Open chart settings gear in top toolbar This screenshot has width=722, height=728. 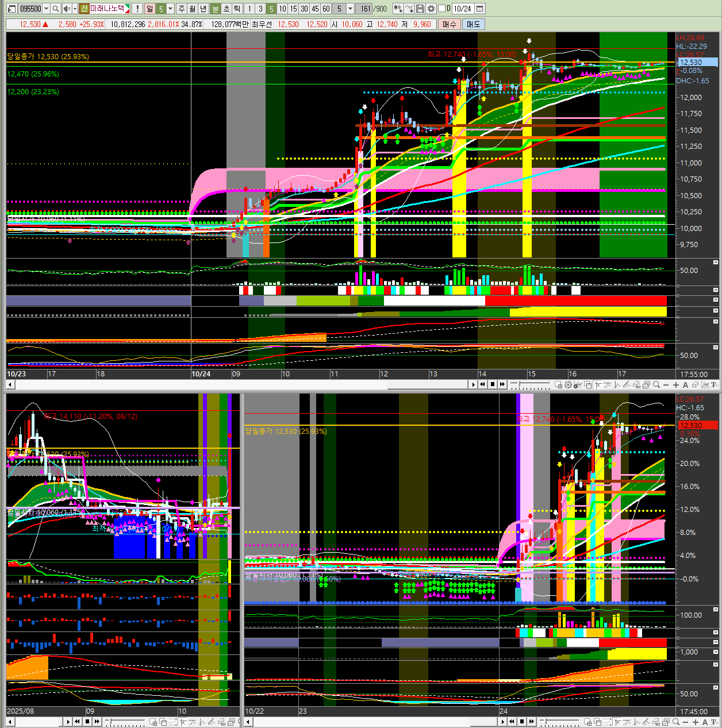click(431, 9)
